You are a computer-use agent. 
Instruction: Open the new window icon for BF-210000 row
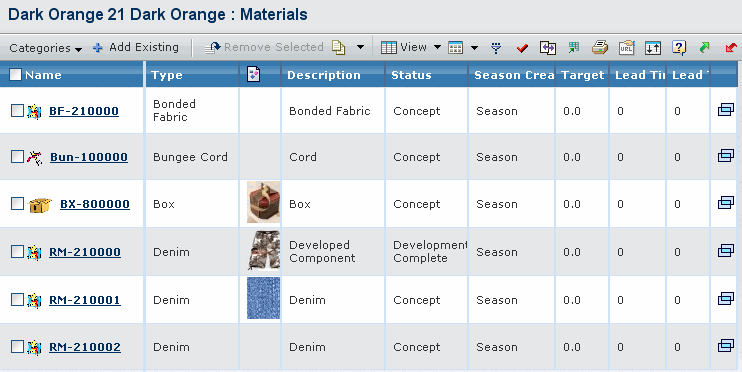(725, 110)
